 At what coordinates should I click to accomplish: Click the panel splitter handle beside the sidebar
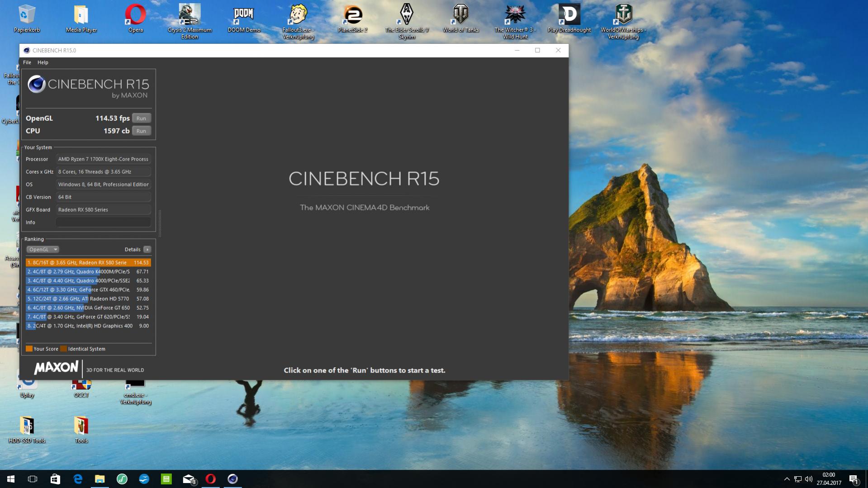click(x=160, y=223)
